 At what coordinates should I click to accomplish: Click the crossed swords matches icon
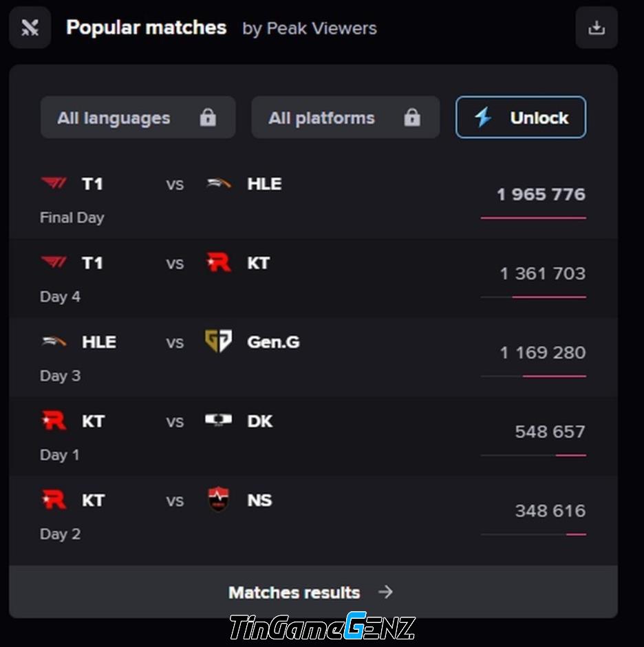click(x=30, y=28)
